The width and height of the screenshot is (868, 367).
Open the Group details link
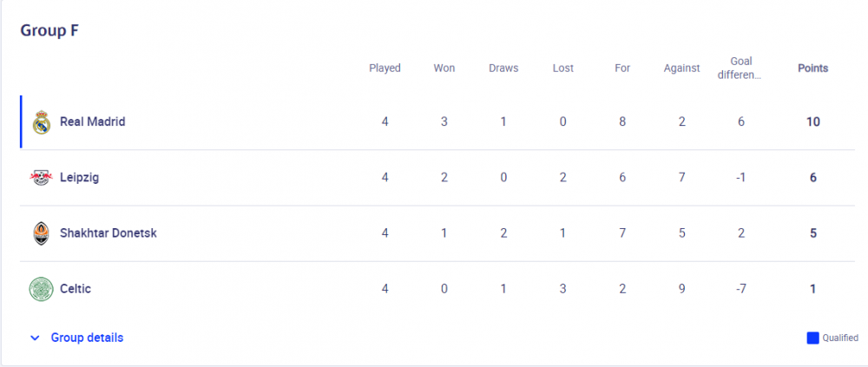coord(87,338)
